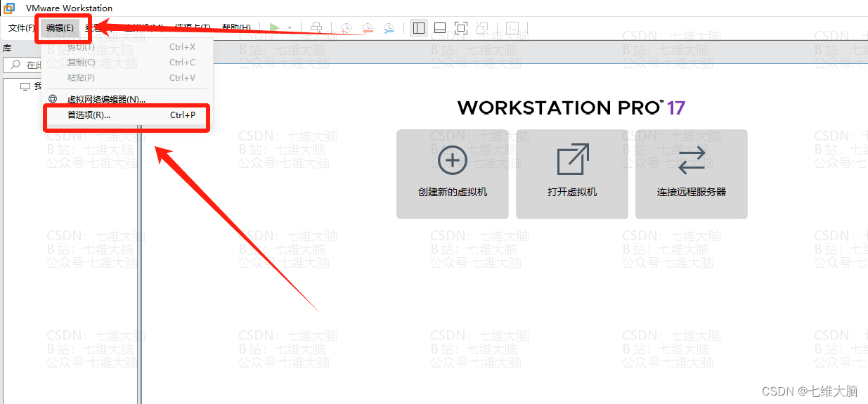The height and width of the screenshot is (404, 868).
Task: Toggle the thumbnail bar view icon
Action: tap(440, 28)
